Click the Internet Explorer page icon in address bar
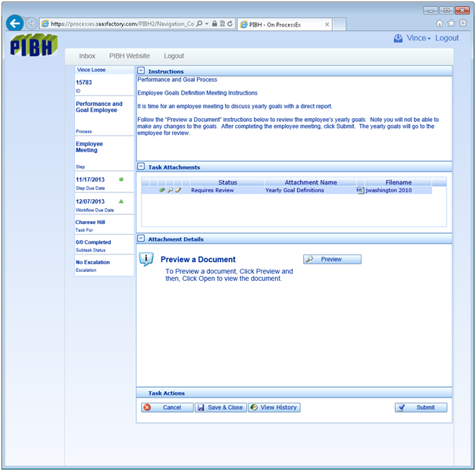The image size is (476, 471). tap(45, 23)
